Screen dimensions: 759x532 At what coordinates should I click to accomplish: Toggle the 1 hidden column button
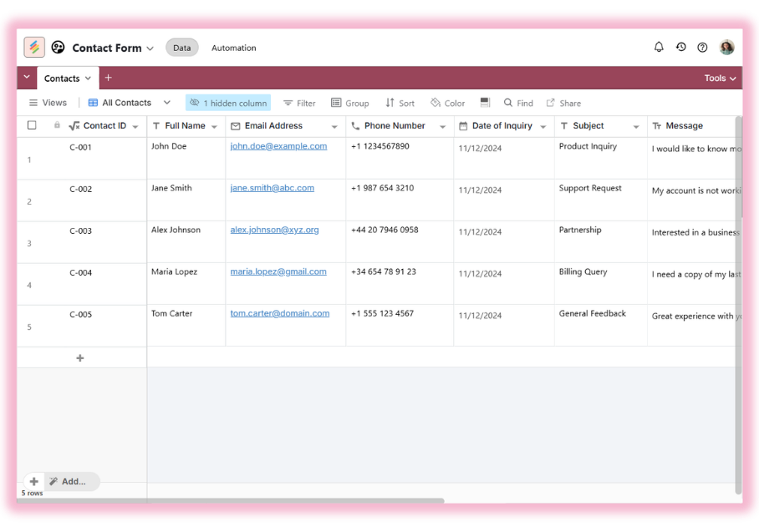tap(228, 103)
